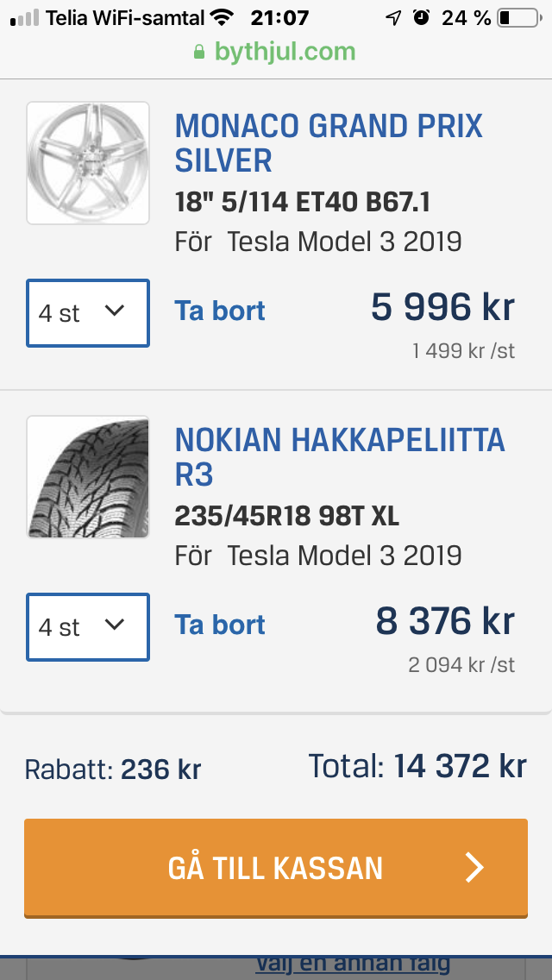Click the chevron in the second 4 st selector

115,624
